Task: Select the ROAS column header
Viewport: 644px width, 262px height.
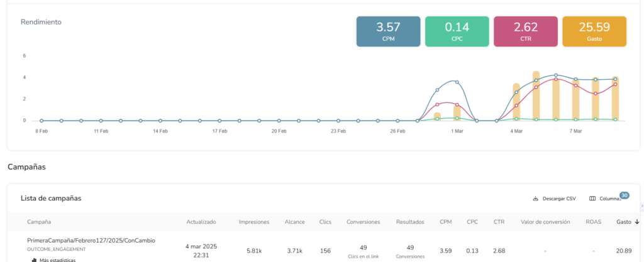Action: 593,222
